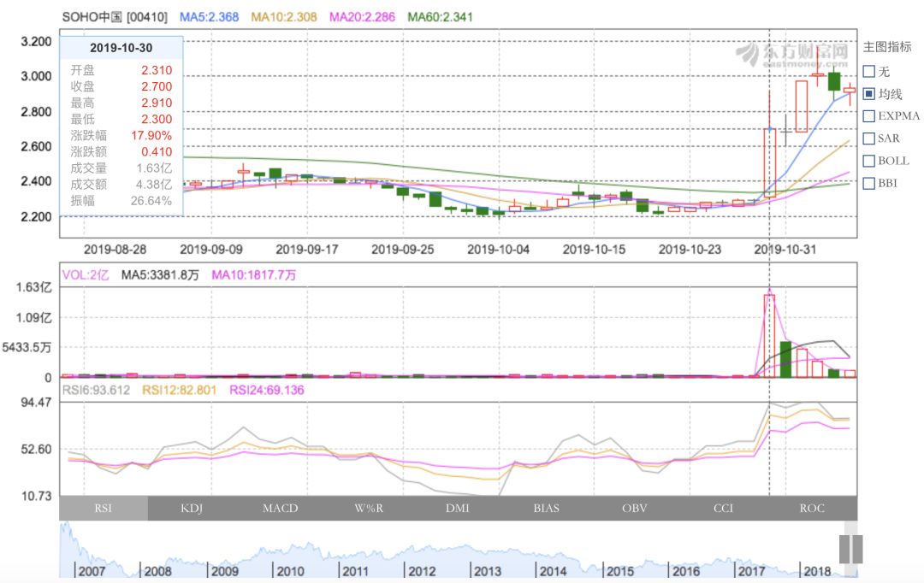Click the RSI12:82.801 label

click(179, 390)
